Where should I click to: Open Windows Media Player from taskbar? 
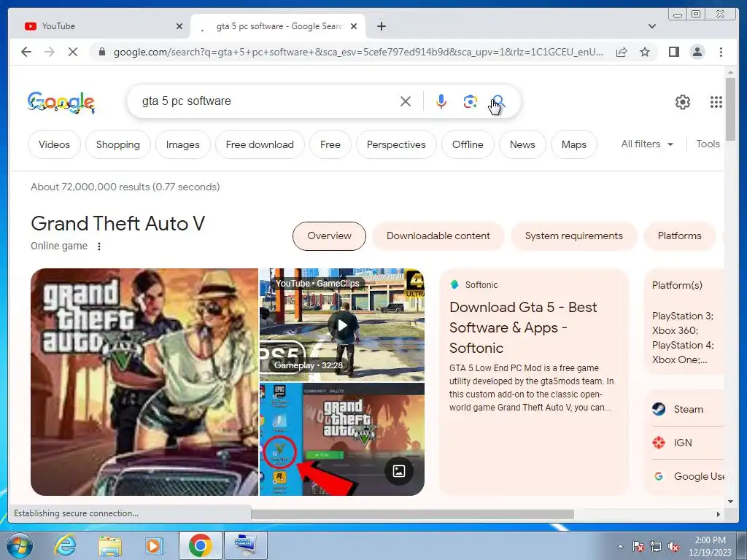tap(153, 545)
